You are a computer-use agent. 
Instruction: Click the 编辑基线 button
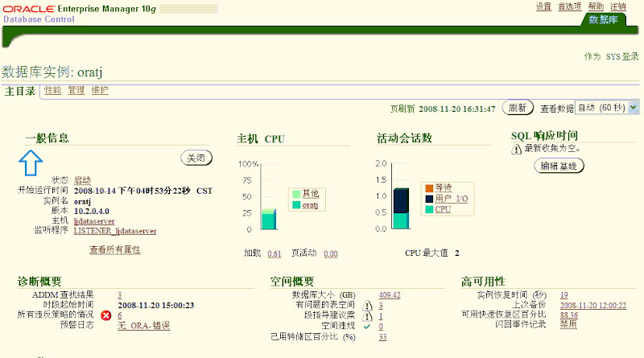559,166
